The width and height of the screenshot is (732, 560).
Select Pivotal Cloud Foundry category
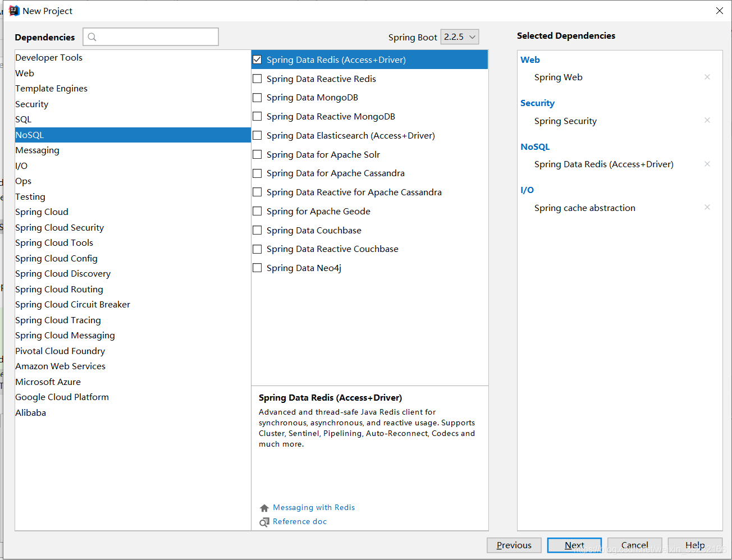coord(132,351)
